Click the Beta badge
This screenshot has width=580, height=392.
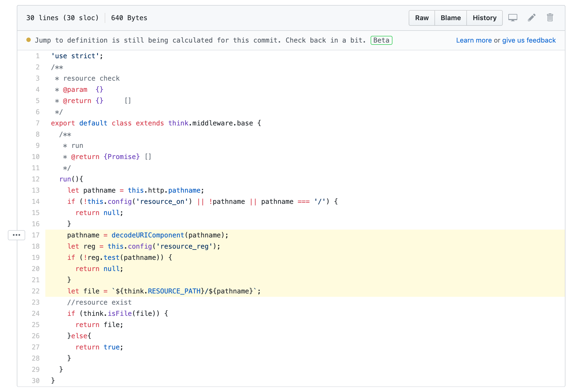pos(381,40)
